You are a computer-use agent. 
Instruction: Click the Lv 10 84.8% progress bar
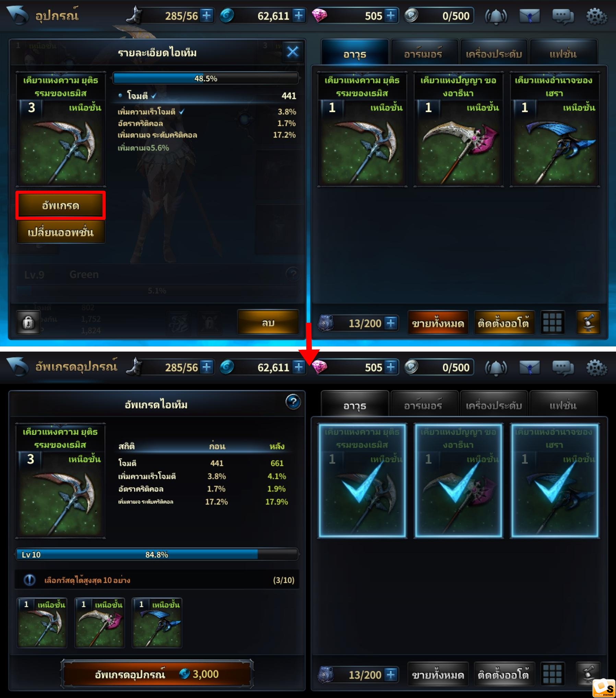point(157,555)
